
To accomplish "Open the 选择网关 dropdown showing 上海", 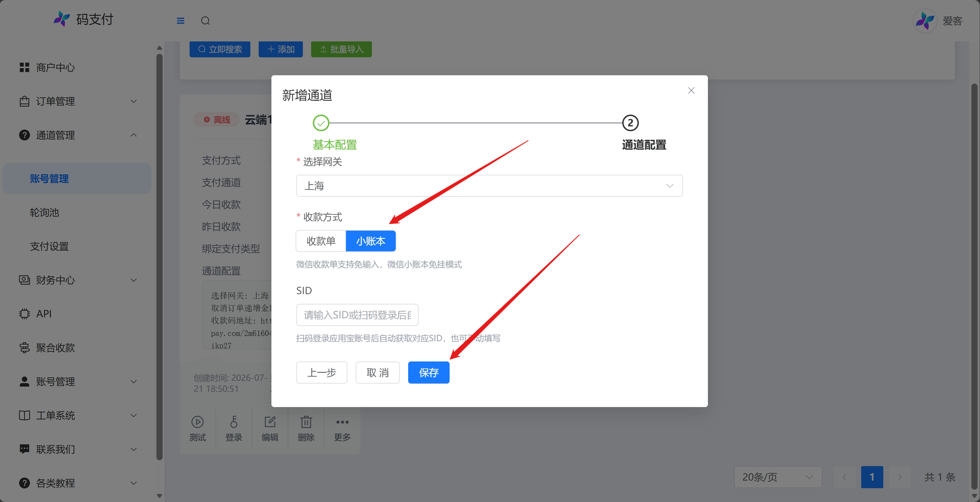I will 489,186.
